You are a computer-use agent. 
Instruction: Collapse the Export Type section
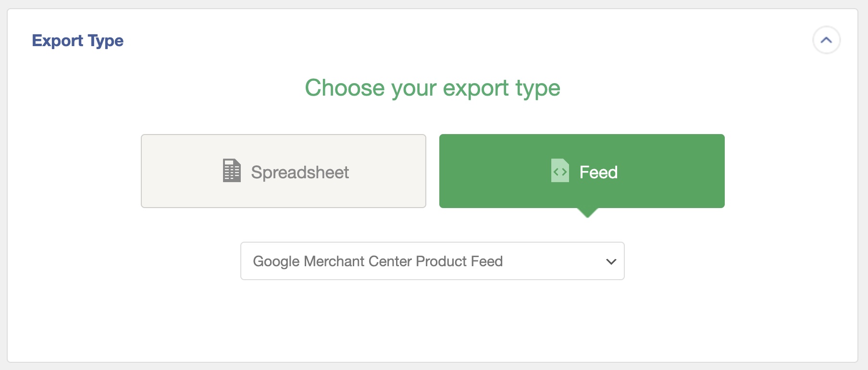826,40
